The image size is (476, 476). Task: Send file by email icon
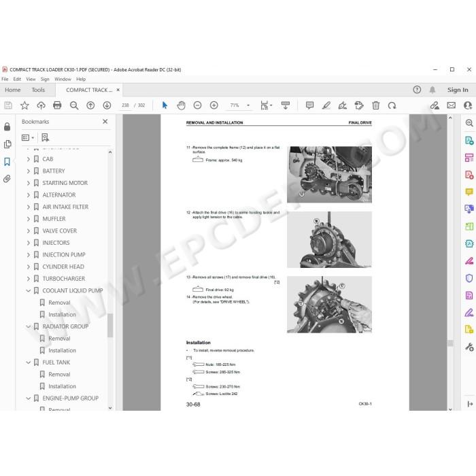coord(452,105)
